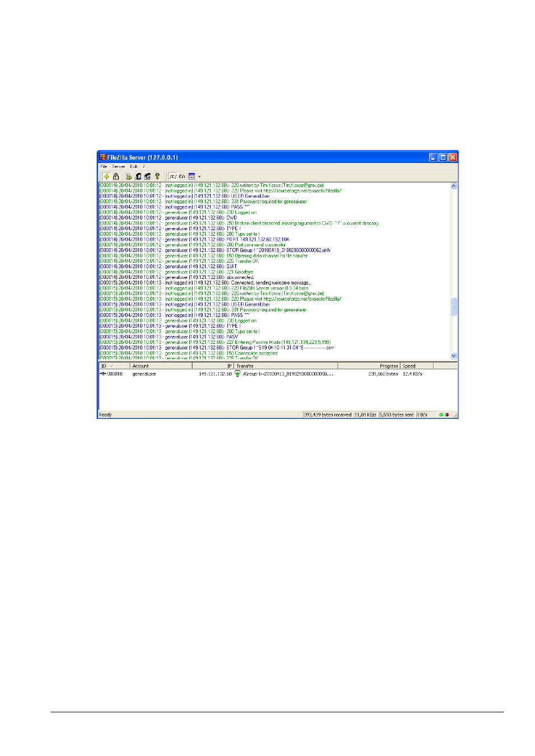Click the padlock lock-server icon

coord(116,176)
